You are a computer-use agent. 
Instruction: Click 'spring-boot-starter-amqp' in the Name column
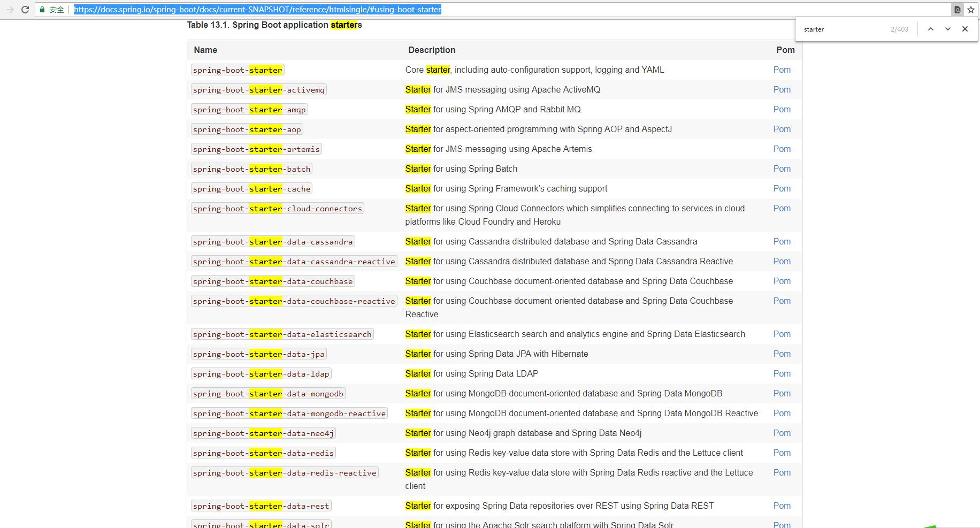tap(249, 110)
